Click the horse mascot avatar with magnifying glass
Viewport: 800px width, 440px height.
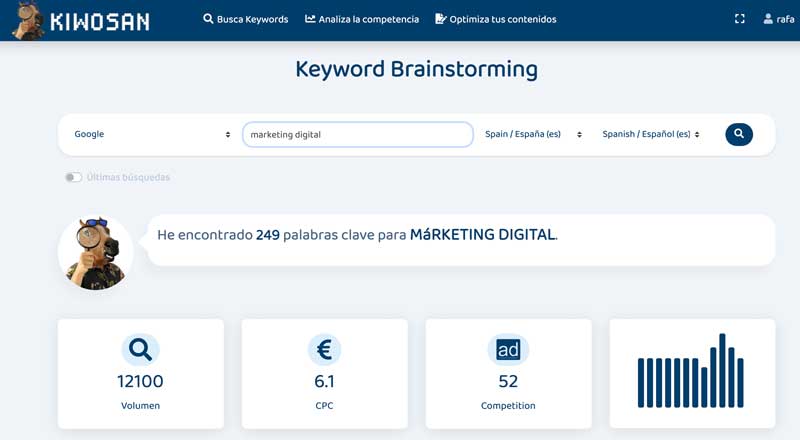click(x=95, y=253)
